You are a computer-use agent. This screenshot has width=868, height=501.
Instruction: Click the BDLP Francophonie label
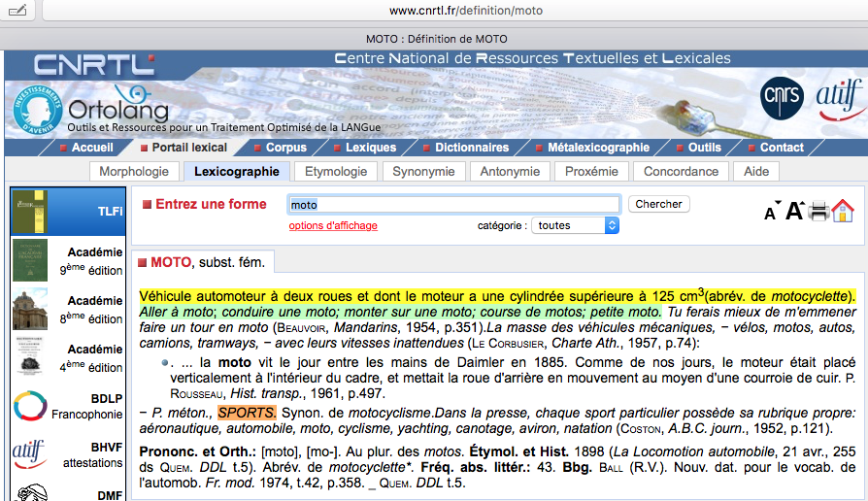tap(87, 407)
